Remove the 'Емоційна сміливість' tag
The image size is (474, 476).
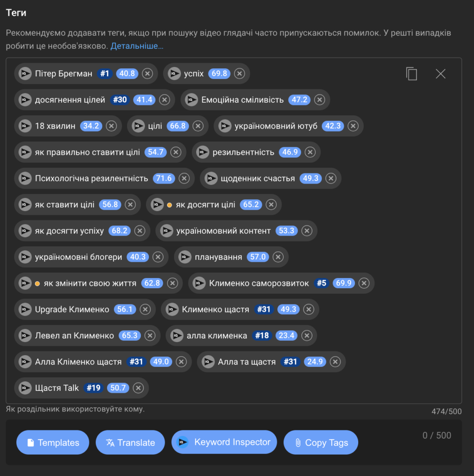(319, 99)
